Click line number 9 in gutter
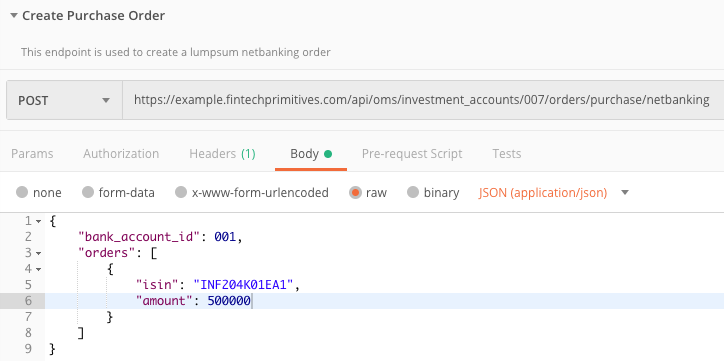Viewport: 724px width, 361px height. pos(28,349)
